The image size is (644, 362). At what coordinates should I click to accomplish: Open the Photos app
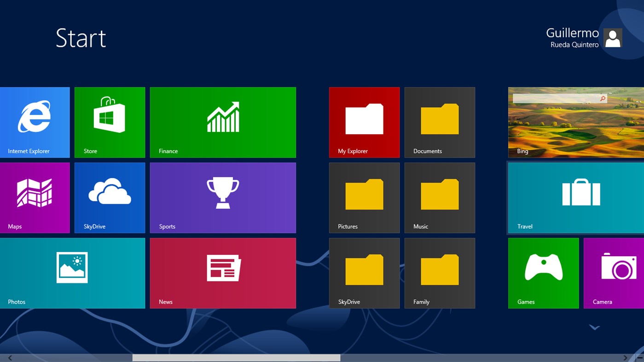[x=72, y=273]
